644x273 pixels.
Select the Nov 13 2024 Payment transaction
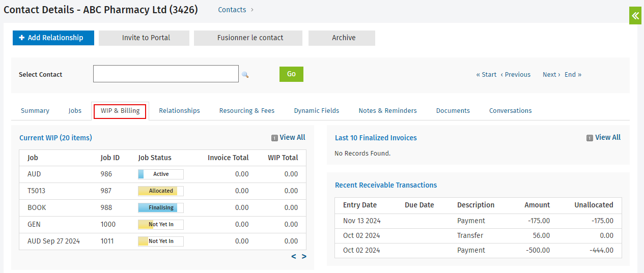[x=478, y=221]
